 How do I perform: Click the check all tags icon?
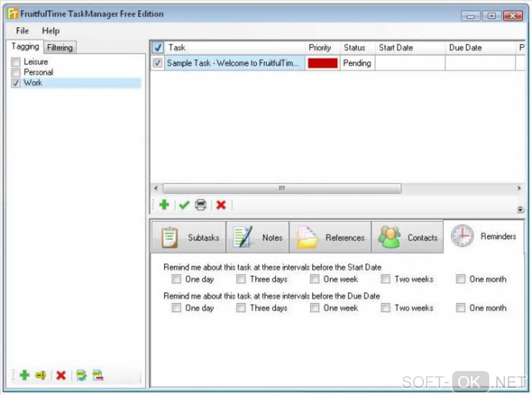(81, 375)
